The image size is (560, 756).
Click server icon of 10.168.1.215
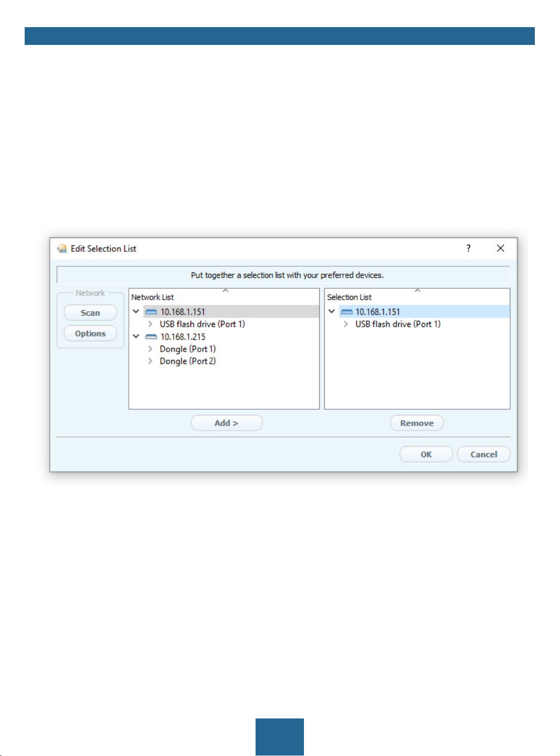point(151,337)
